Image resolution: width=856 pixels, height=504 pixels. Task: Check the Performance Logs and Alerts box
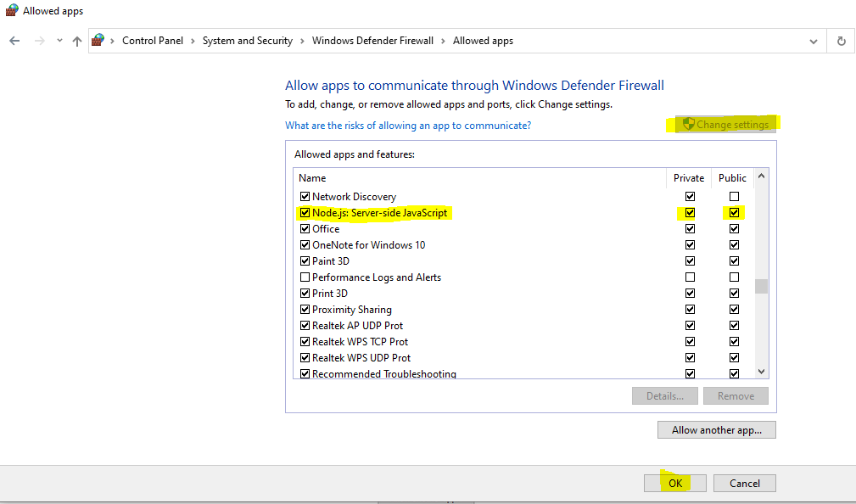(305, 277)
